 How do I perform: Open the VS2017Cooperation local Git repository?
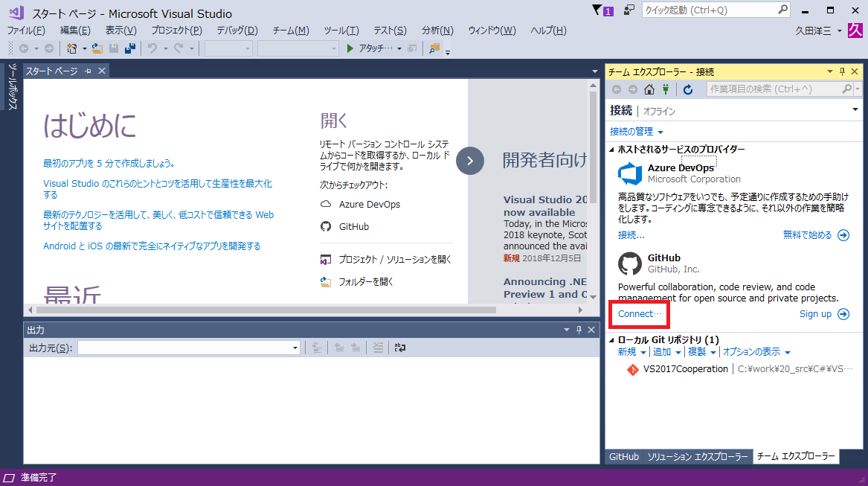pos(684,368)
